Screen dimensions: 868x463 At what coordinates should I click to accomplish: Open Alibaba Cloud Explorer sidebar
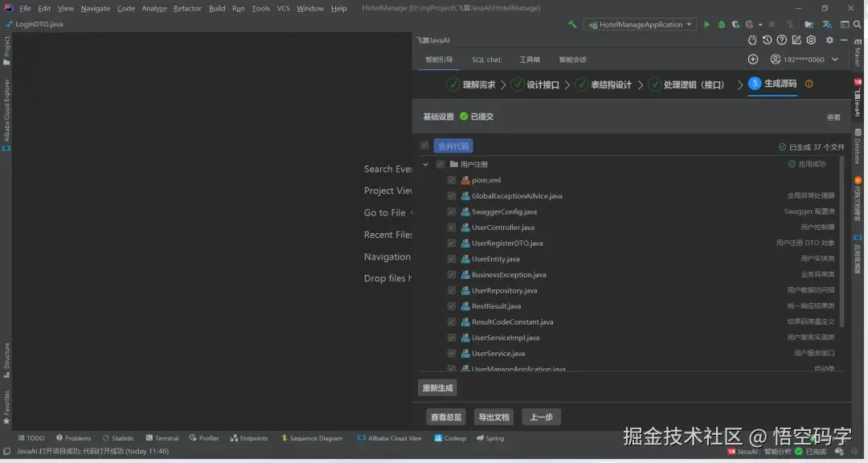click(6, 115)
